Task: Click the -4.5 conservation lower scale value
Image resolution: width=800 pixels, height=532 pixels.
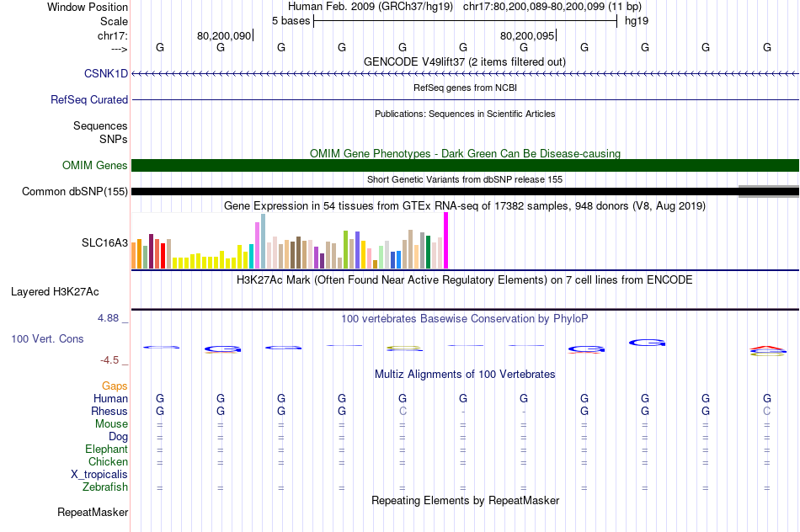Action: pos(109,360)
